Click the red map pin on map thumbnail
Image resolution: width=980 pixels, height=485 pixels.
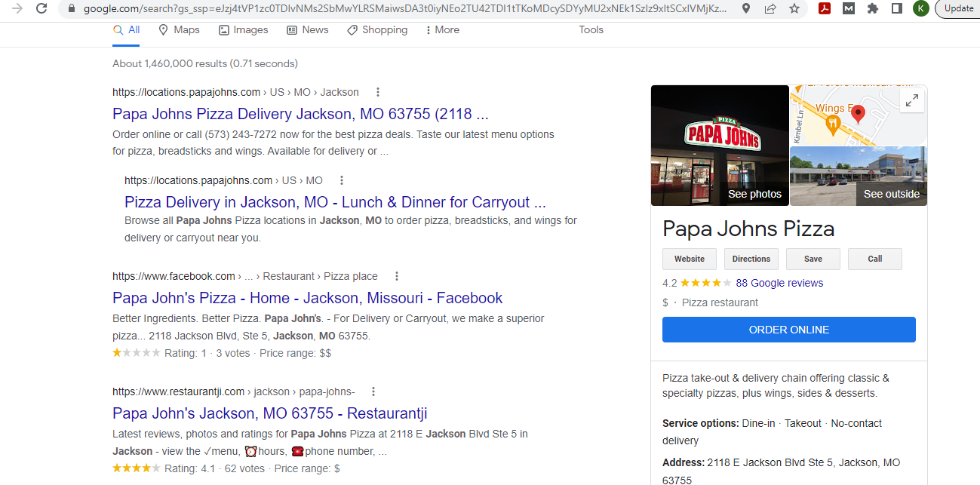click(x=858, y=115)
